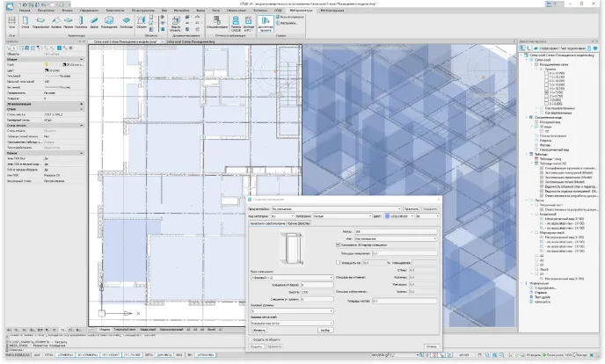Image resolution: width=605 pixels, height=364 pixels.
Task: Open the Предустановки dropdown in dialog
Action: [x=339, y=208]
